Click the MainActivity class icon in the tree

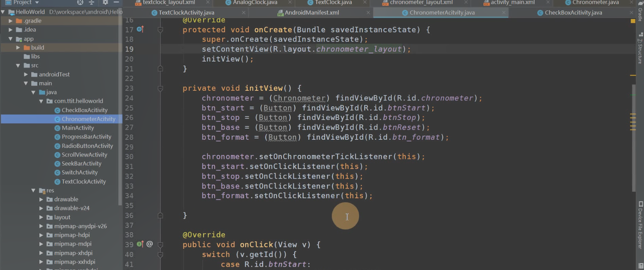coord(57,128)
